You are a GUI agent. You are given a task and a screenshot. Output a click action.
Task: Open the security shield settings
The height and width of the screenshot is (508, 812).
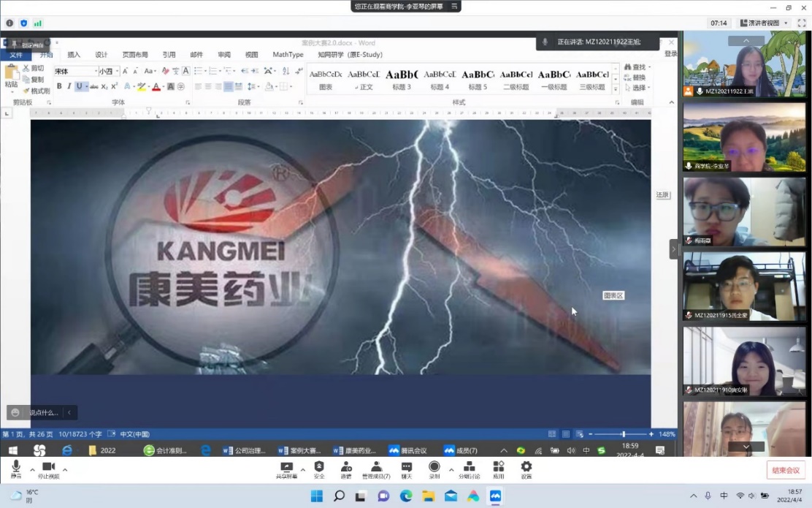click(319, 469)
